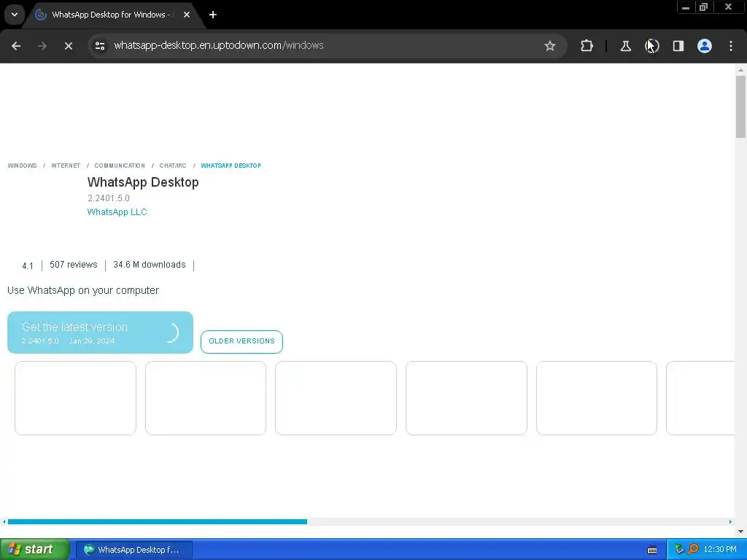The height and width of the screenshot is (560, 747).
Task: Toggle the side panel
Action: click(678, 46)
